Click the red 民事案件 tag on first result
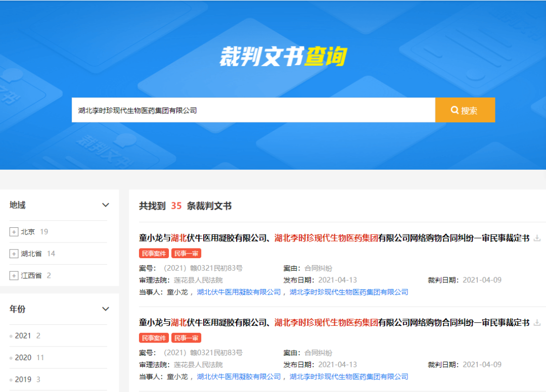 click(154, 253)
